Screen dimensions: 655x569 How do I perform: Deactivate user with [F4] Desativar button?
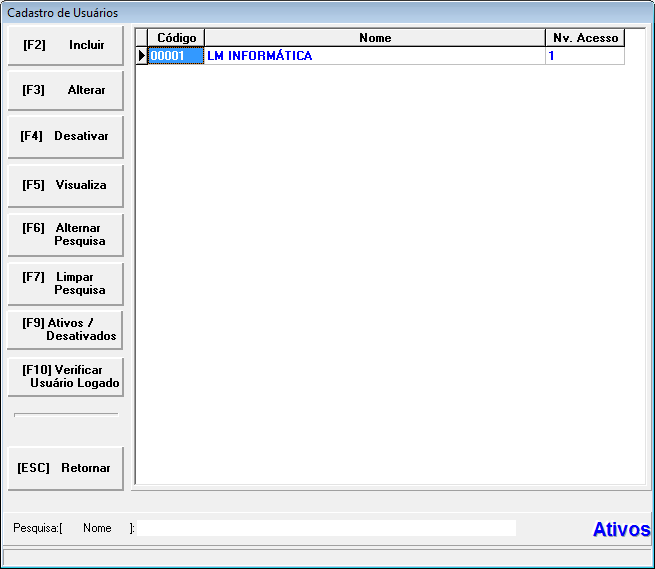(65, 137)
